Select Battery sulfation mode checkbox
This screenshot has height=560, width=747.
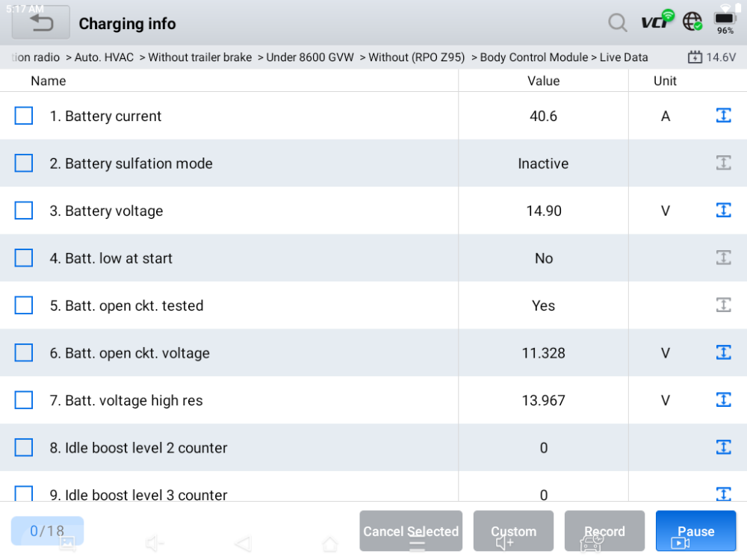[x=24, y=163]
